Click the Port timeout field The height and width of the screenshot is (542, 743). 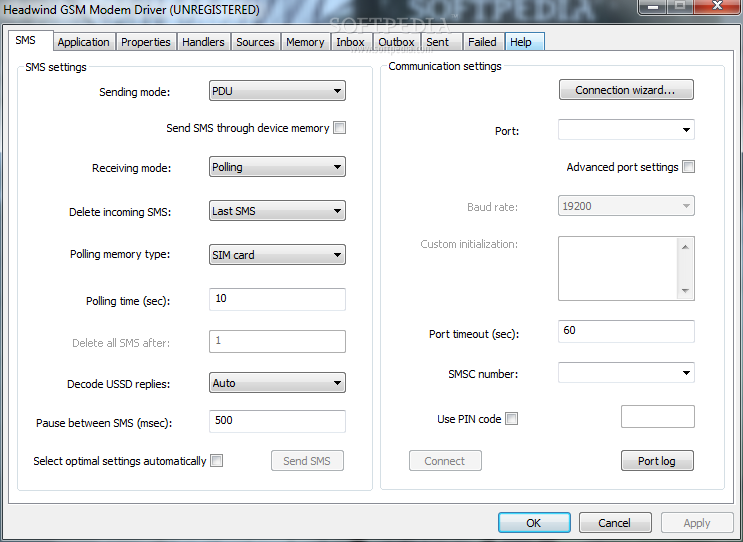(626, 331)
